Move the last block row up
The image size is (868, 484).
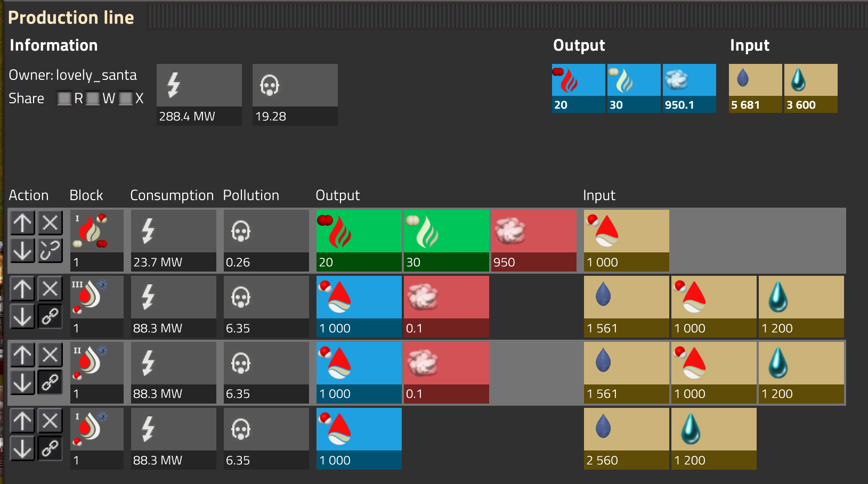pyautogui.click(x=22, y=421)
